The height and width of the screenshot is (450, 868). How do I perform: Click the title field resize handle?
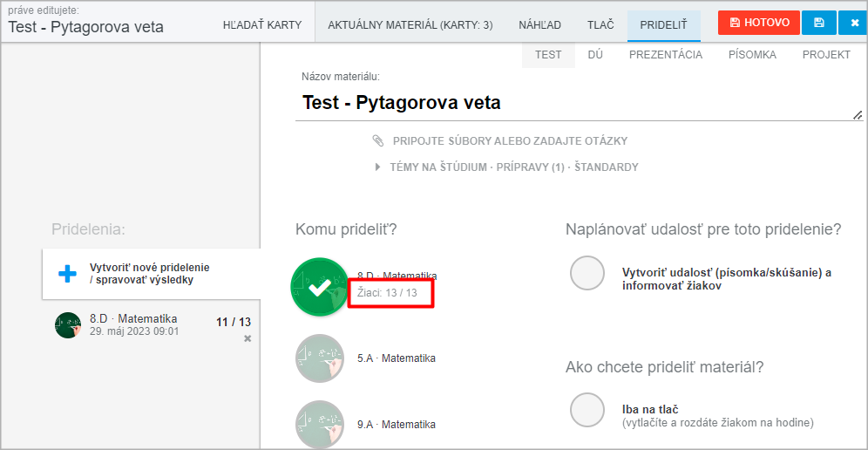[858, 115]
